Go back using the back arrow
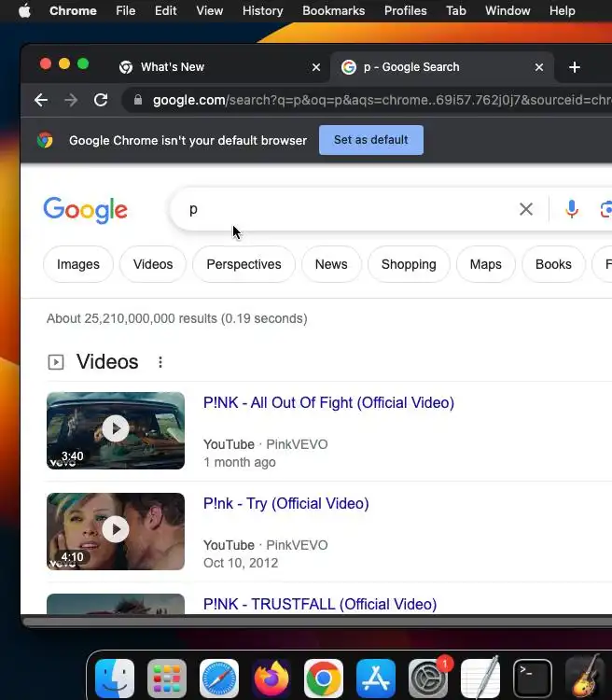The height and width of the screenshot is (700, 612). [41, 100]
